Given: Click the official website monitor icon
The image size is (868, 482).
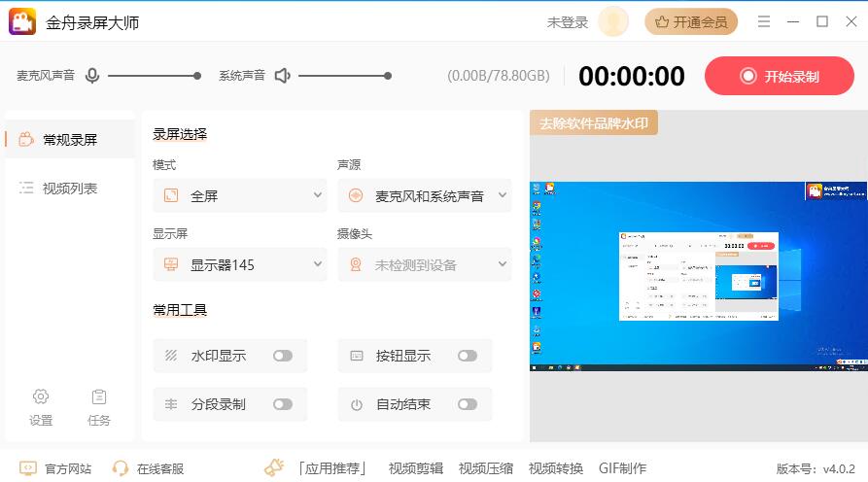Looking at the screenshot, I should coord(28,468).
